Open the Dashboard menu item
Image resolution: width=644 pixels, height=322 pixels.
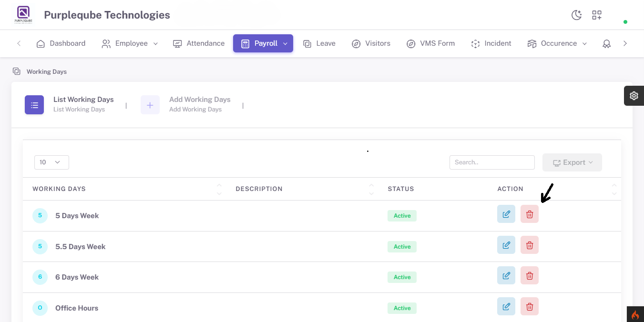tap(61, 43)
